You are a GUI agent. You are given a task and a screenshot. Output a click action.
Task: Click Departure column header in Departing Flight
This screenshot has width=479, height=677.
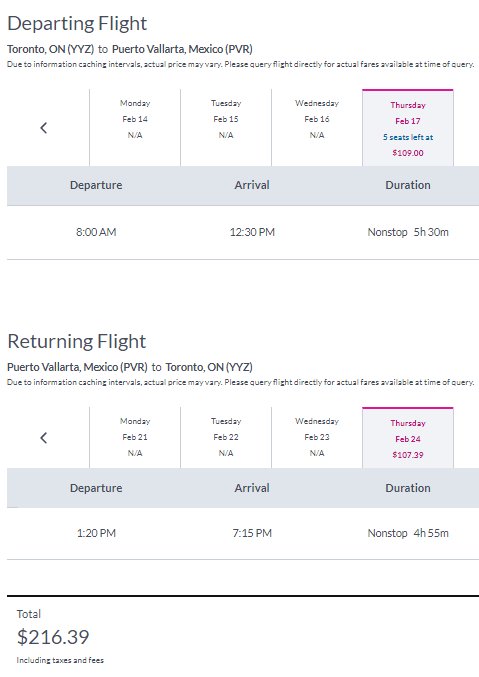[x=96, y=185]
